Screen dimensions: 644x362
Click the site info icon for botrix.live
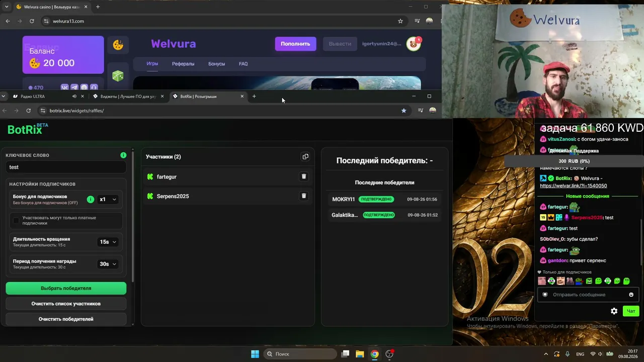click(x=44, y=111)
